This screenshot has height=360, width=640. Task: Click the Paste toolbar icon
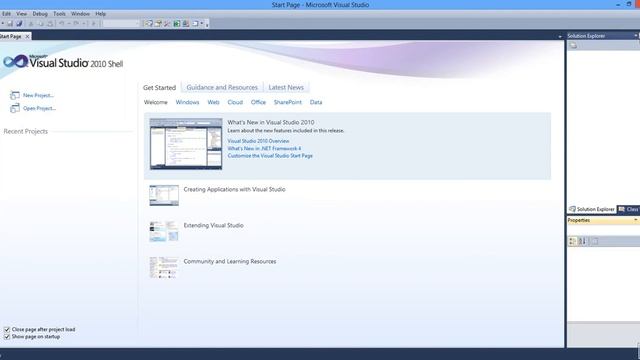point(50,24)
